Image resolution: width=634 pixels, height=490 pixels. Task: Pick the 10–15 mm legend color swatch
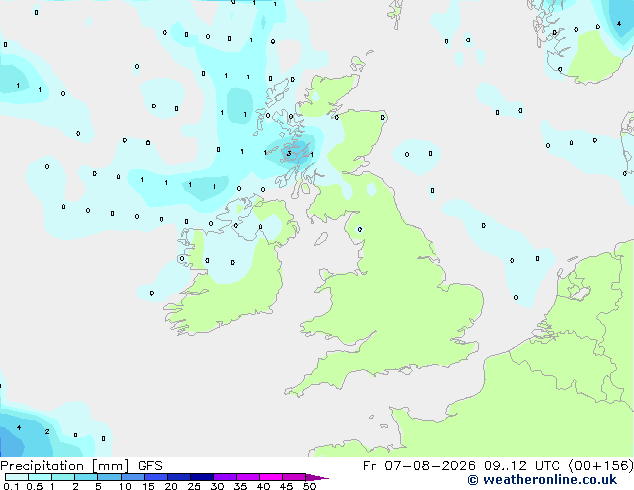132,477
